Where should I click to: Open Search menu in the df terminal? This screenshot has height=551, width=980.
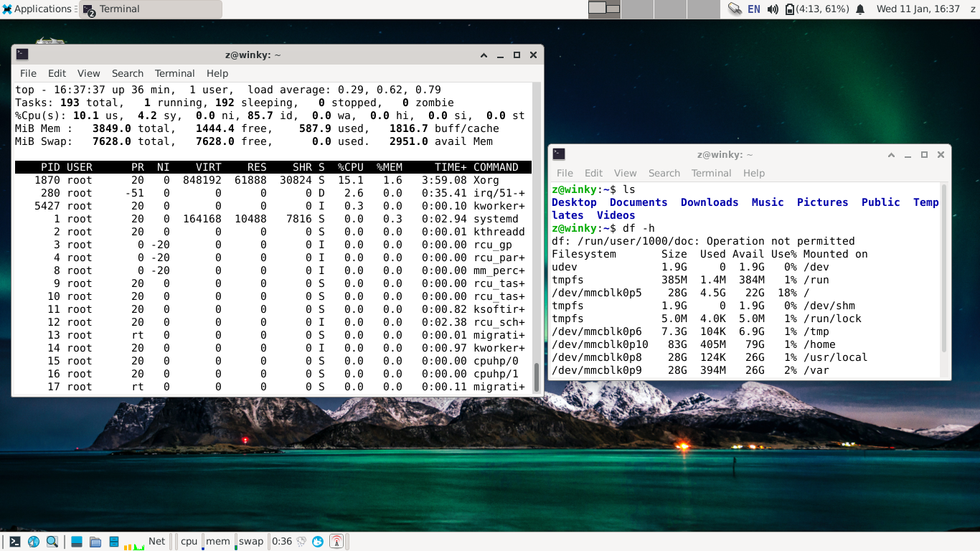[664, 173]
